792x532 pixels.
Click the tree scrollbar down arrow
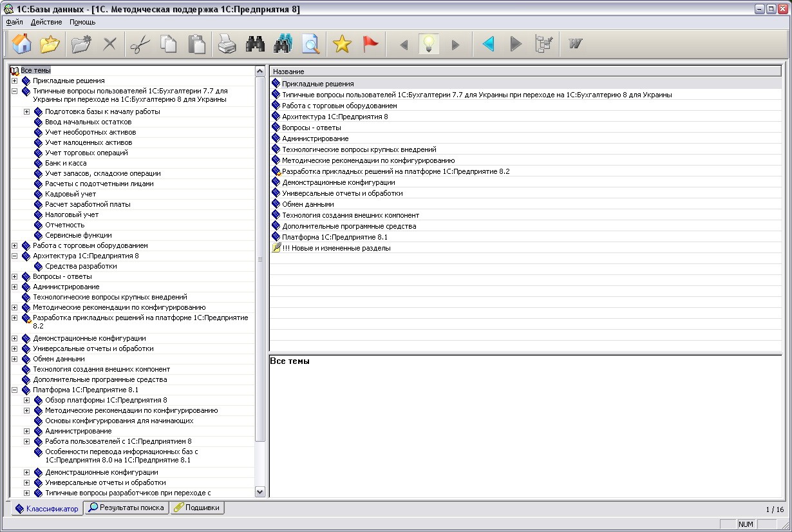tap(260, 491)
